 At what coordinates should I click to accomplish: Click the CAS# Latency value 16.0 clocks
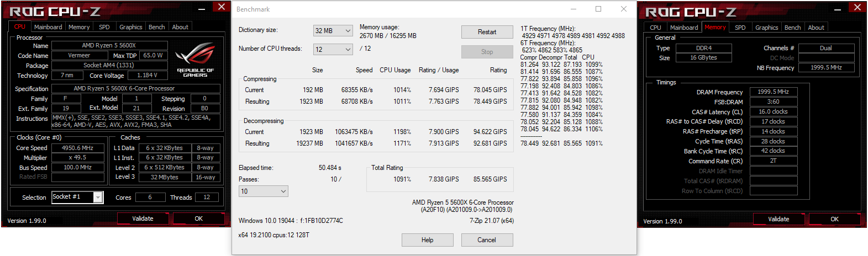[x=774, y=111]
